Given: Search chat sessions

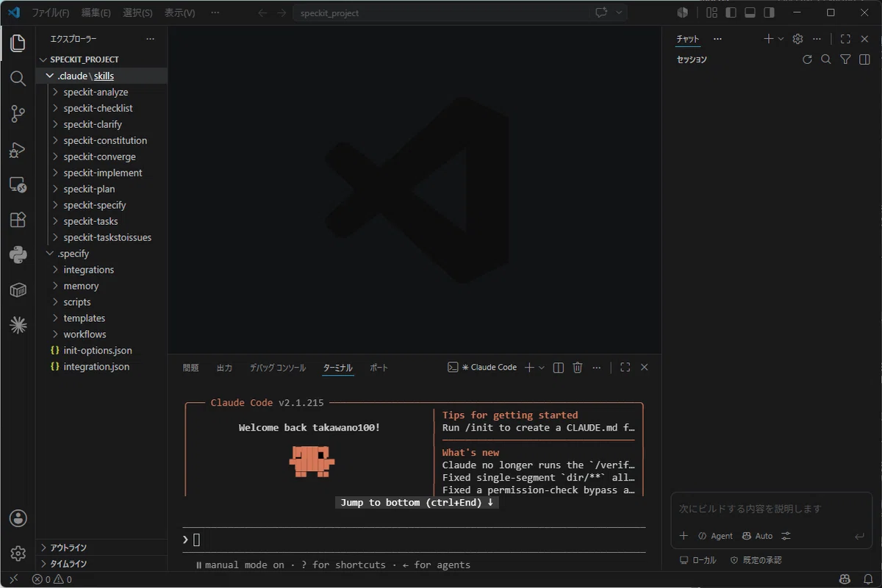Looking at the screenshot, I should [x=826, y=60].
